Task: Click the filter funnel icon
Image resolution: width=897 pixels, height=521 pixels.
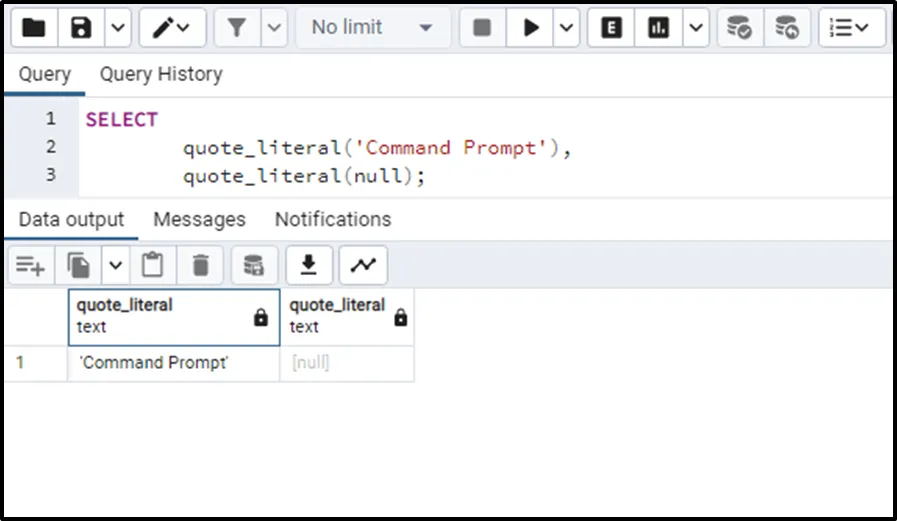Action: tap(237, 28)
